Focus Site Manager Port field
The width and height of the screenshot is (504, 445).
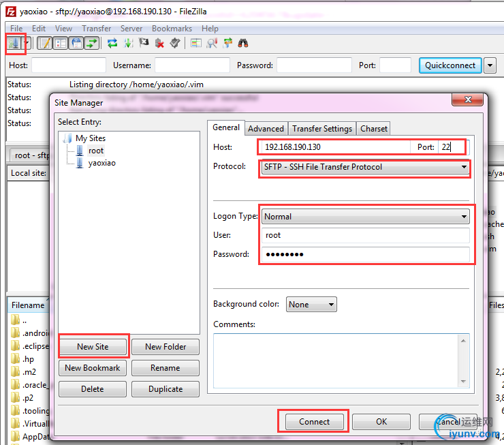[x=453, y=147]
